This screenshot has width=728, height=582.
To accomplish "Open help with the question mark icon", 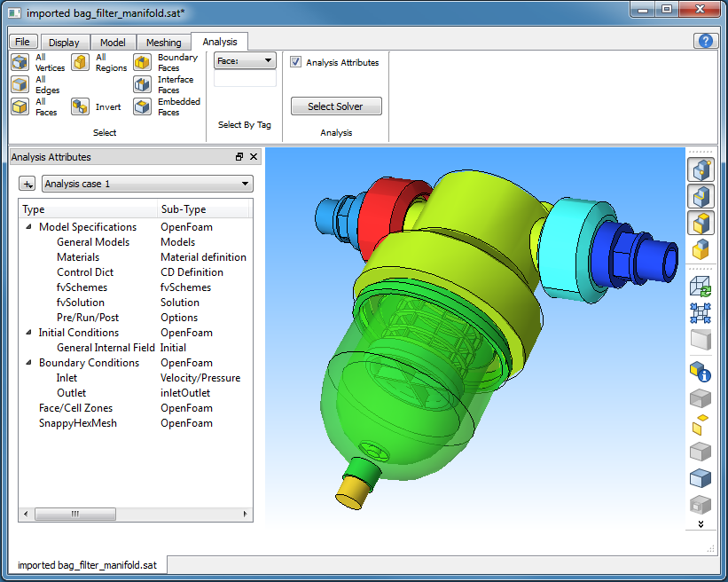I will (706, 41).
